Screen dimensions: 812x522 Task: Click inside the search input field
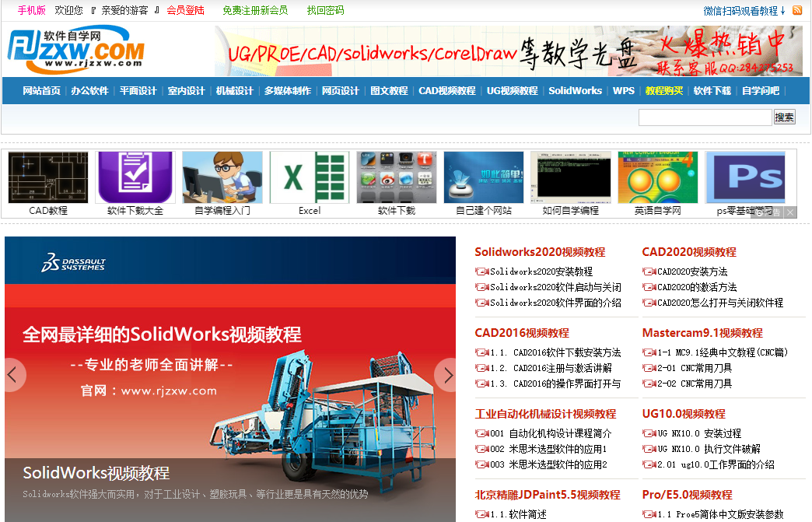(x=704, y=117)
